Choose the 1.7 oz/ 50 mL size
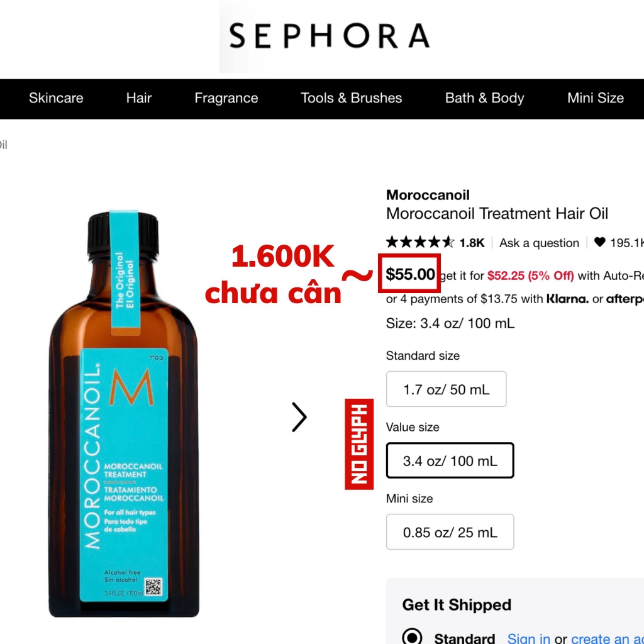This screenshot has width=644, height=644. 446,389
